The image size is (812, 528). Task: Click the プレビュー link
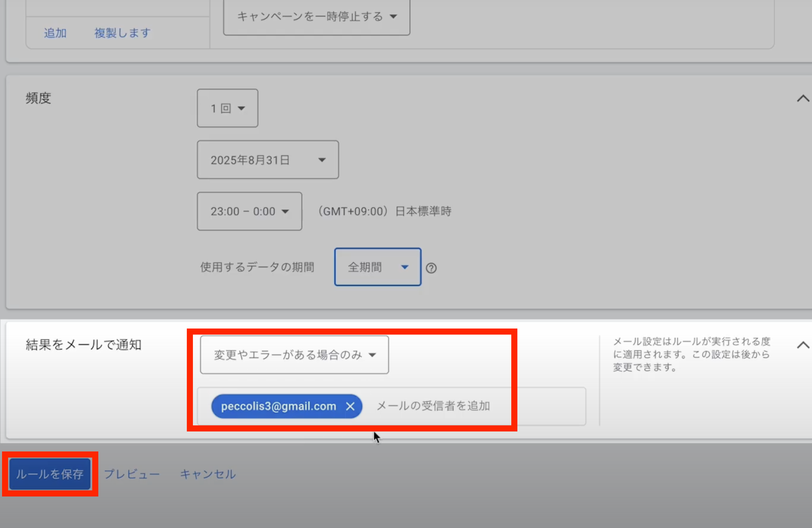click(132, 474)
